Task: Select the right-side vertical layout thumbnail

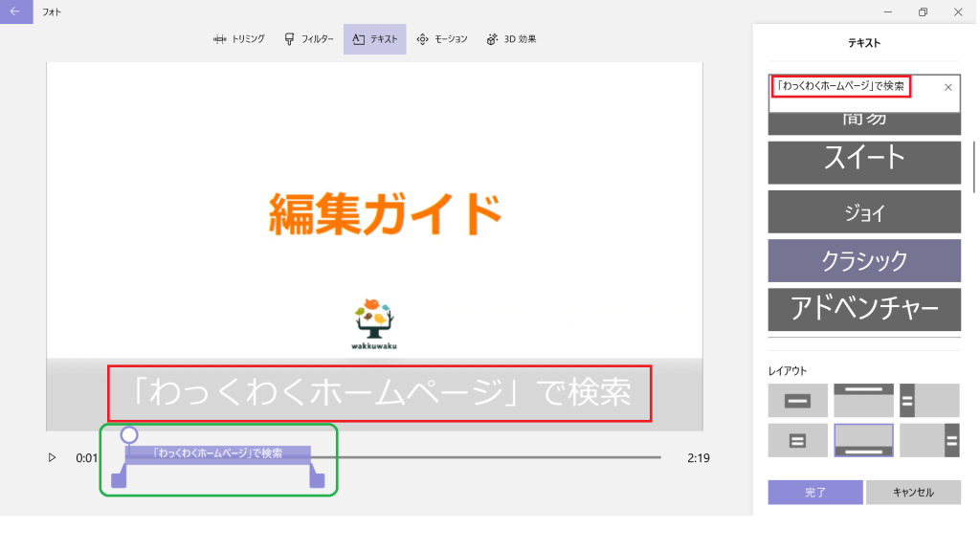Action: tap(929, 441)
